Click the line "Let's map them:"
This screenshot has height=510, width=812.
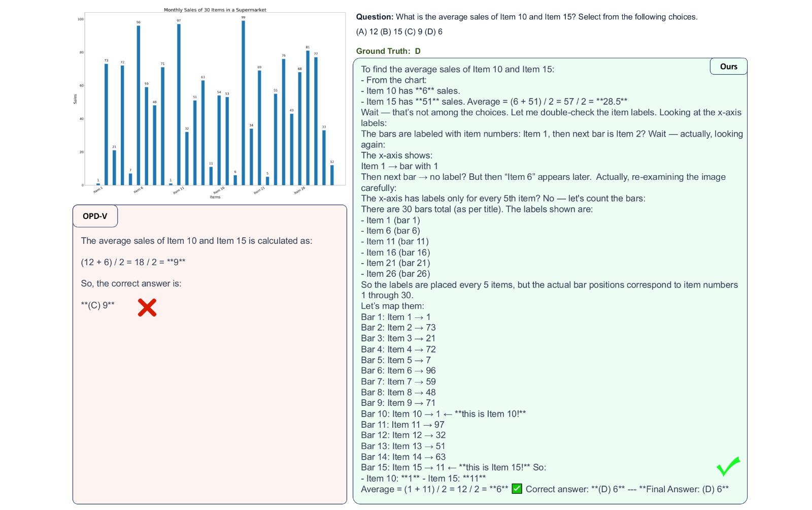pos(392,306)
